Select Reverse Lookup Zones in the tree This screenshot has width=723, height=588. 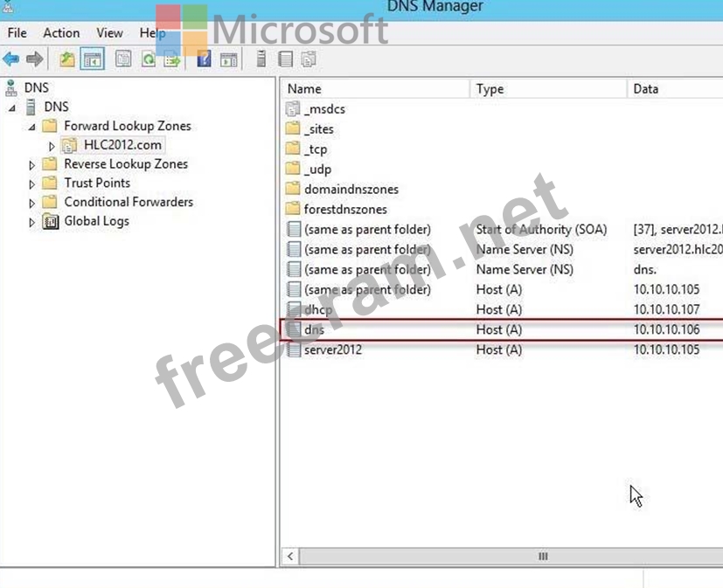point(126,164)
